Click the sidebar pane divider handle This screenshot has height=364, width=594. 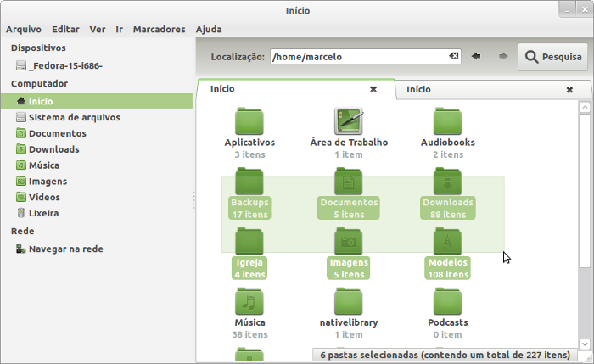194,200
